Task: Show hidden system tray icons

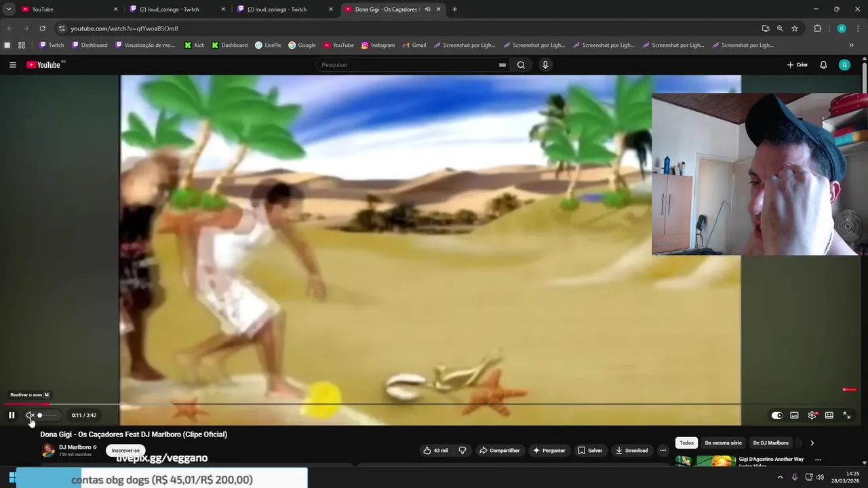Action: [780, 478]
